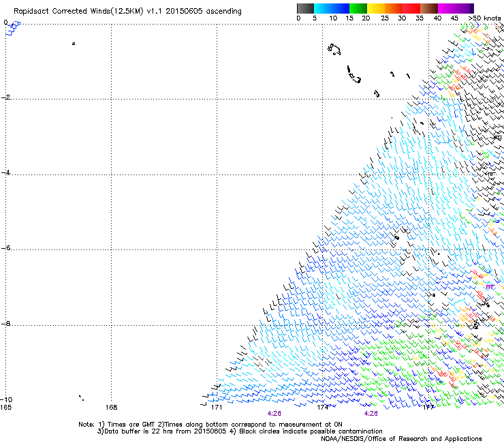Click the blue wind barbs in the top-left corner
The image size is (504, 443).
point(13,29)
